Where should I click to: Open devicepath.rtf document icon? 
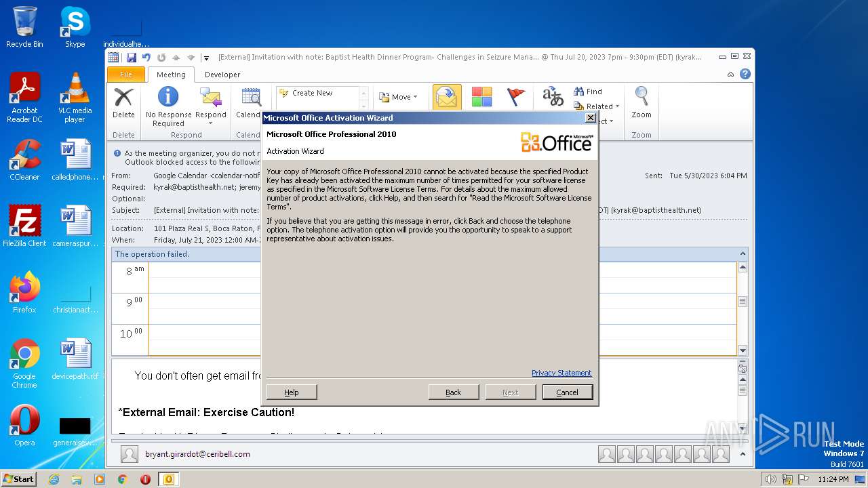pyautogui.click(x=75, y=359)
